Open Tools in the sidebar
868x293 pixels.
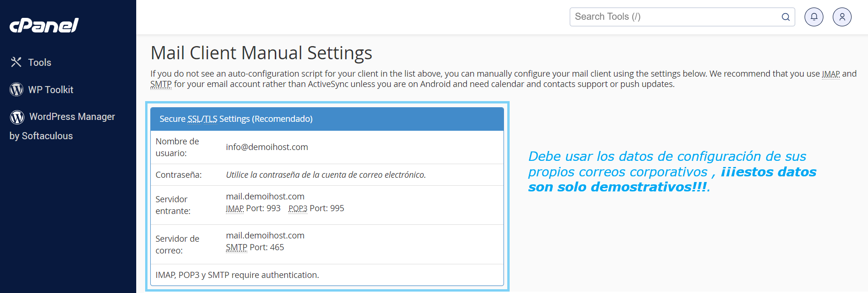(x=39, y=63)
